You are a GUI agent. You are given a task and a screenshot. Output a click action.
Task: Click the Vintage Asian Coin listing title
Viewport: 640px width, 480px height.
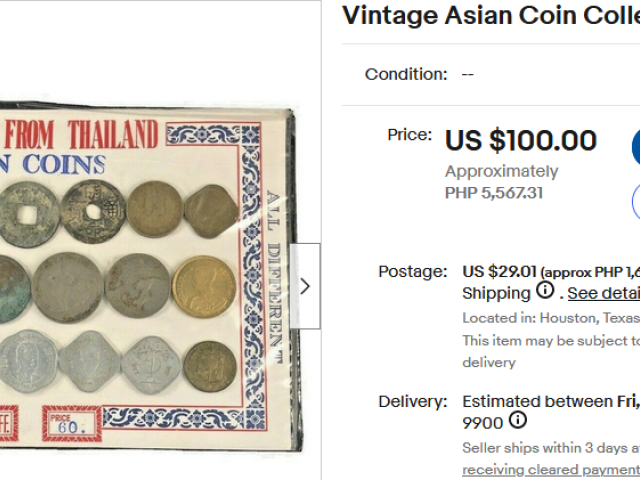point(490,15)
